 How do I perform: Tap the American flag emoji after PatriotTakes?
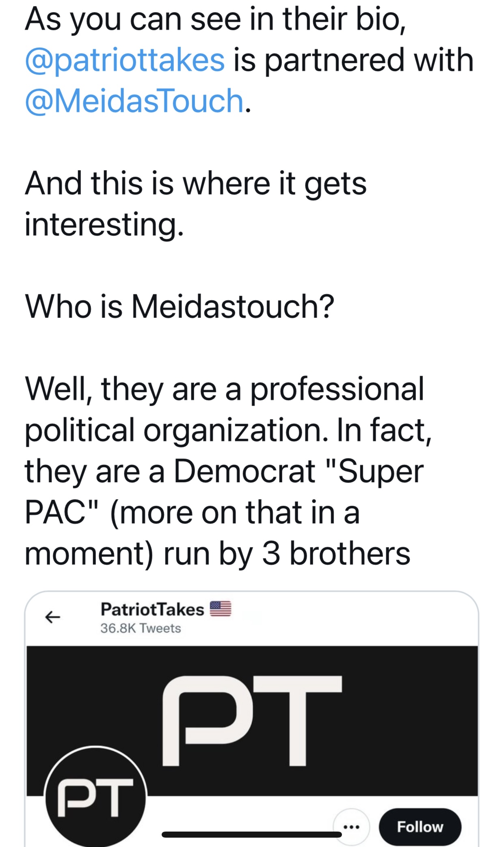click(x=221, y=609)
